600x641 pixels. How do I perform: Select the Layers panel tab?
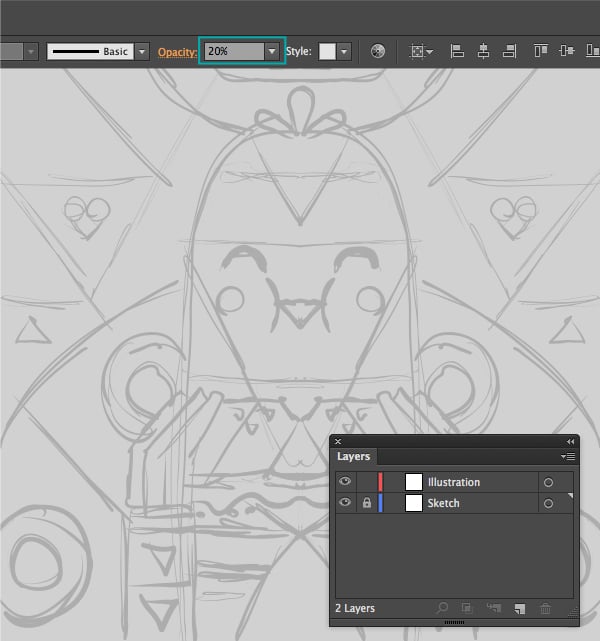point(353,456)
